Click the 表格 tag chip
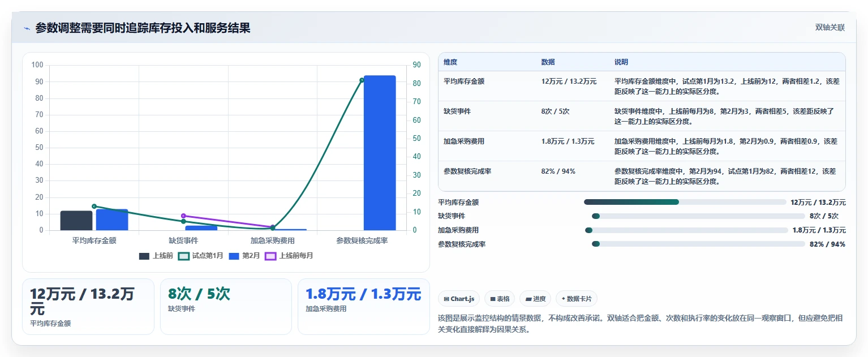868x357 pixels. tap(500, 299)
